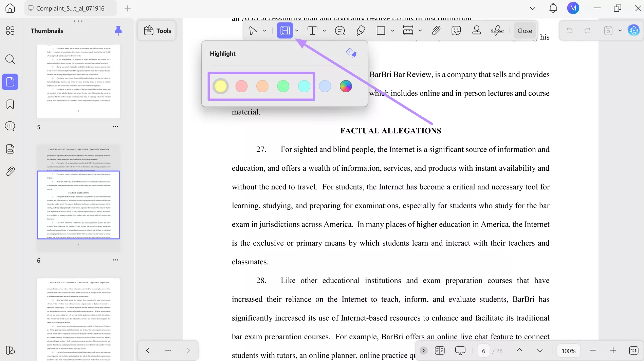This screenshot has width=644, height=361.
Task: Expand the Highlight tool dropdown arrow
Action: [297, 31]
